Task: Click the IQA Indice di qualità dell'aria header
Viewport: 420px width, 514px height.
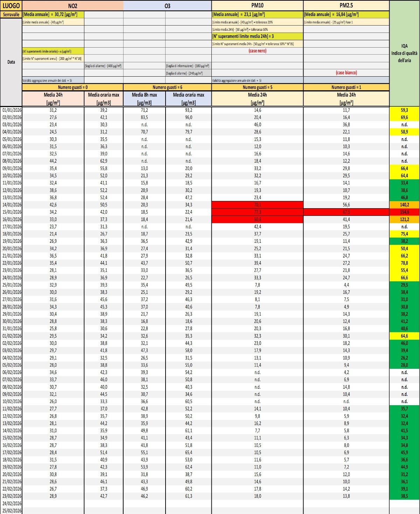Action: tap(404, 53)
